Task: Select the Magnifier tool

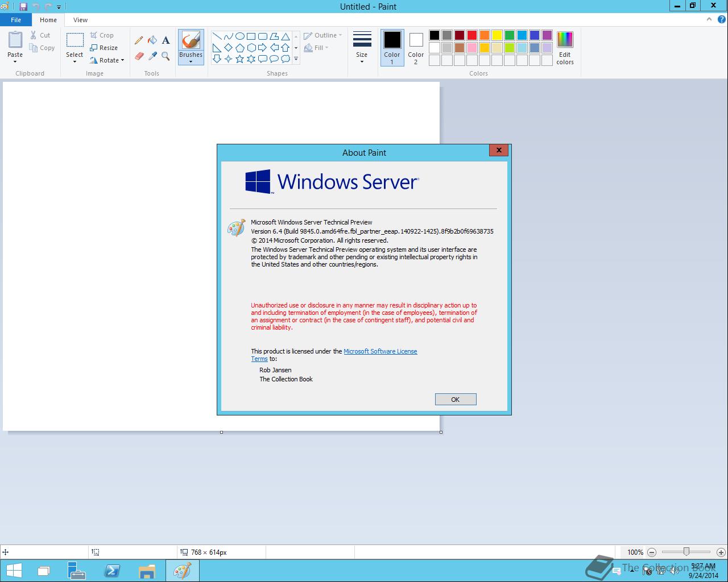Action: [166, 56]
